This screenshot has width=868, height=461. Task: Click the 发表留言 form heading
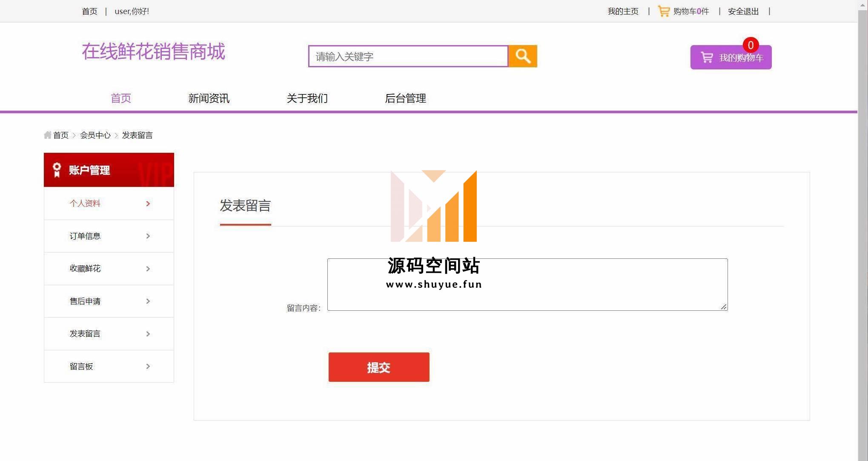tap(245, 206)
